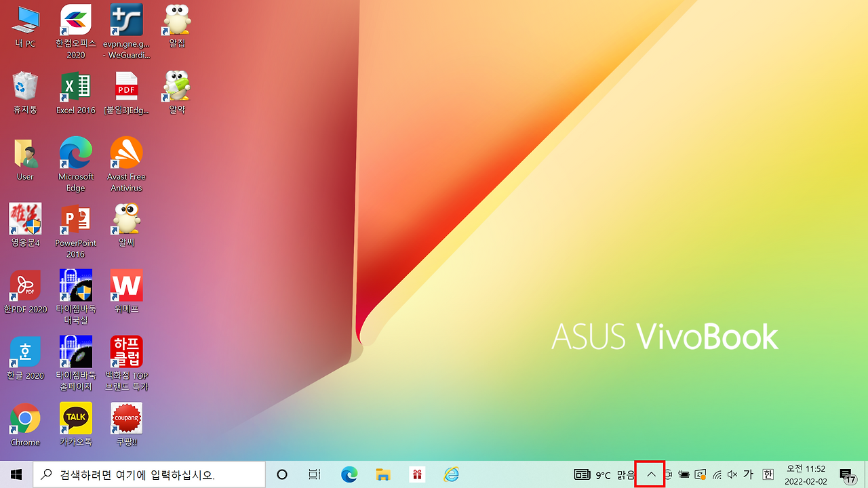Toggle the 한 Korean/English input indicator
The image size is (868, 488).
coord(768,474)
